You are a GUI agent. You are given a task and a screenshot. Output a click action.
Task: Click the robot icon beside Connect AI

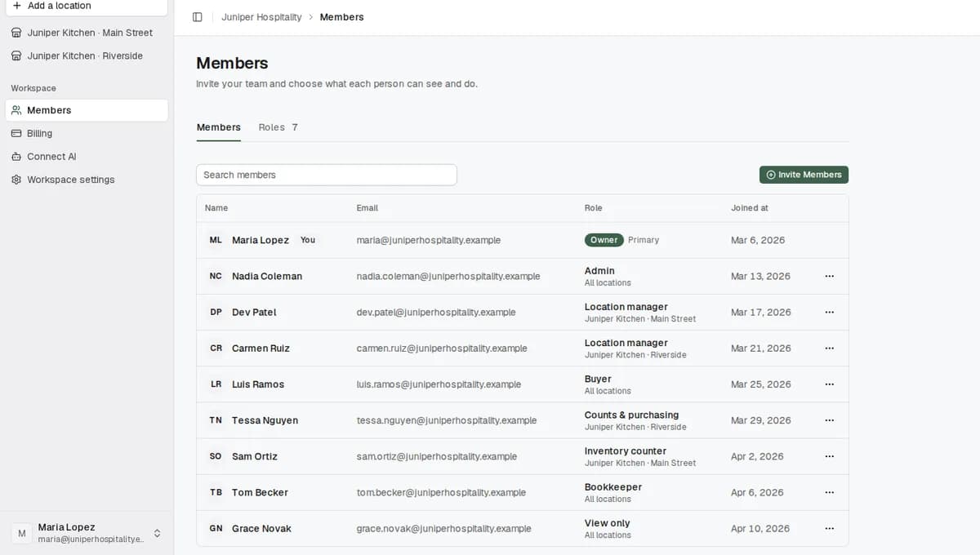16,157
